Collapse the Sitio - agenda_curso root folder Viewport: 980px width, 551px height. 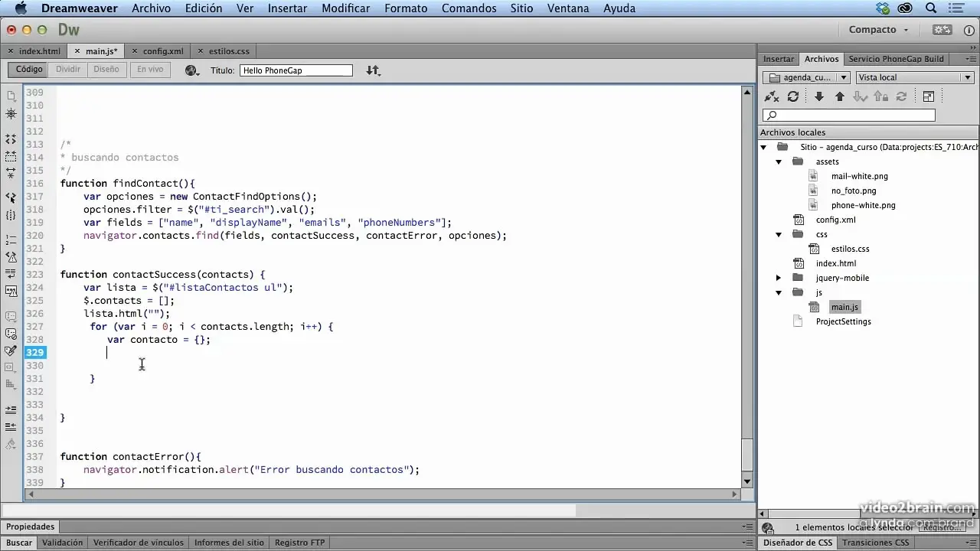(x=764, y=147)
